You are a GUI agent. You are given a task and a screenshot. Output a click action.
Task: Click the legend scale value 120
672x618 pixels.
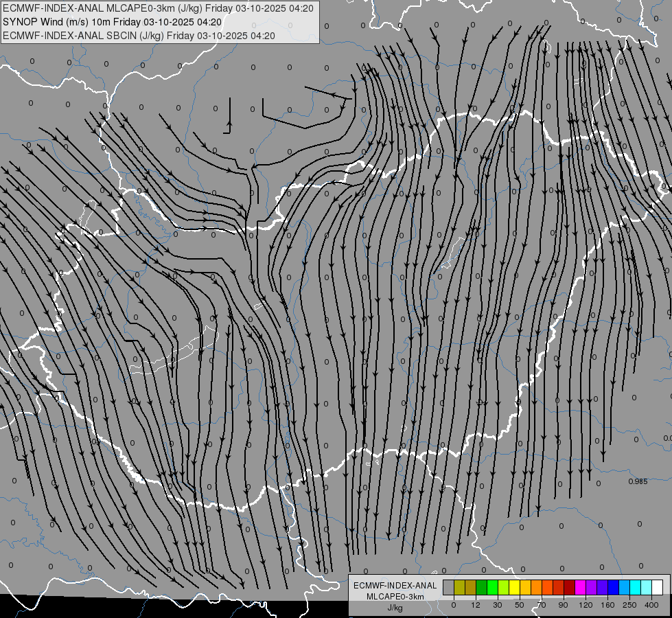(x=586, y=605)
